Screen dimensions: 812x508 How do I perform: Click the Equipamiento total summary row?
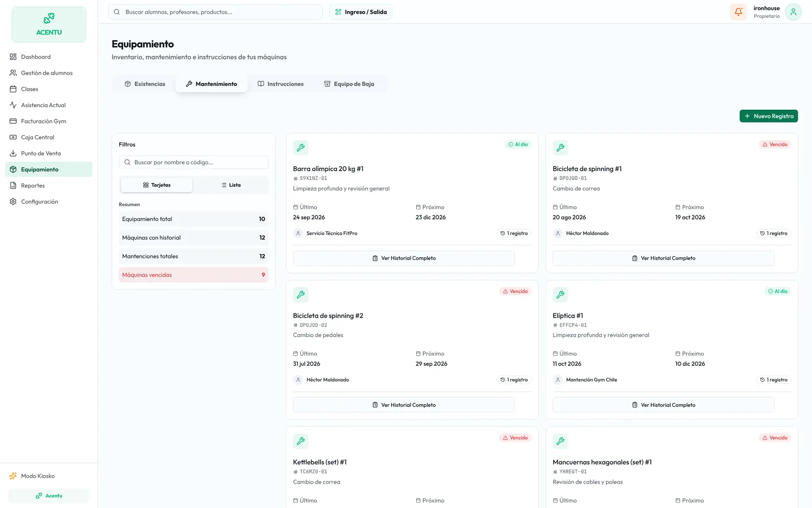point(193,219)
